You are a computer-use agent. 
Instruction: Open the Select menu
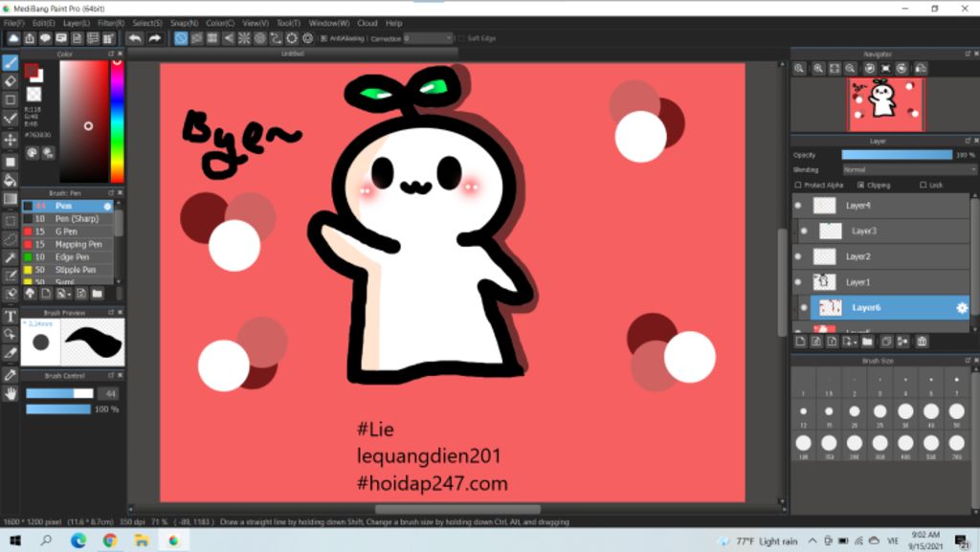click(146, 23)
